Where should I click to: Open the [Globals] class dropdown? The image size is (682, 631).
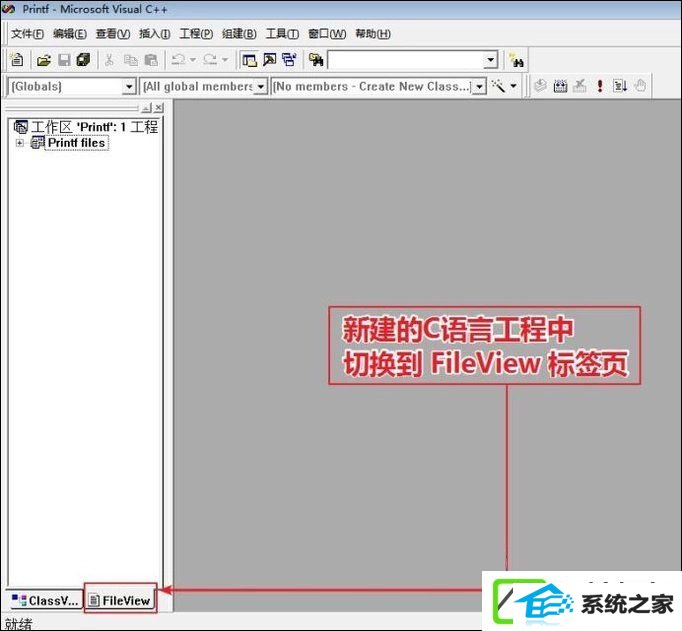[x=129, y=87]
